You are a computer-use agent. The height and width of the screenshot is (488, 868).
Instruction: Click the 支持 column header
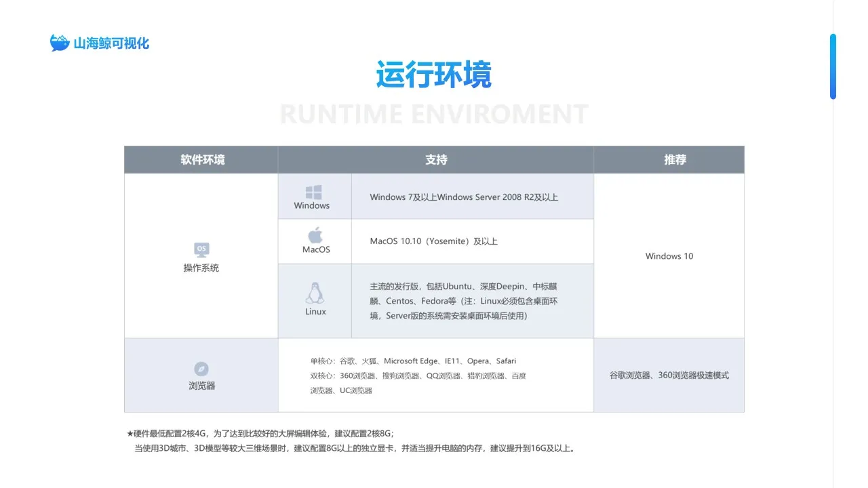click(x=436, y=160)
